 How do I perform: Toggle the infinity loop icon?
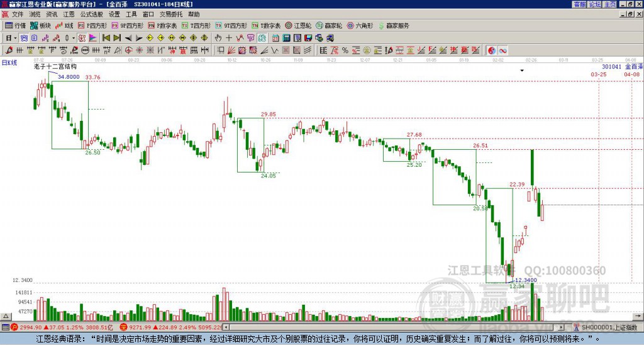[x=502, y=50]
